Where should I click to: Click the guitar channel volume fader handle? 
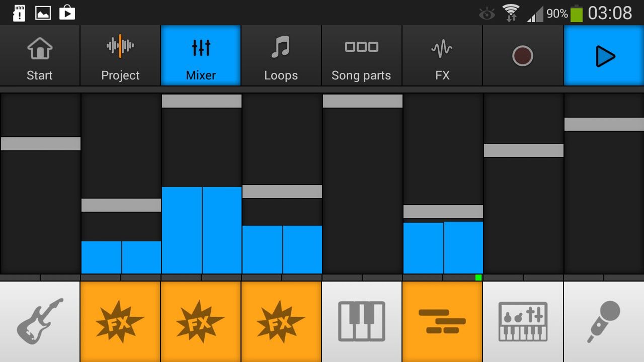(x=41, y=144)
